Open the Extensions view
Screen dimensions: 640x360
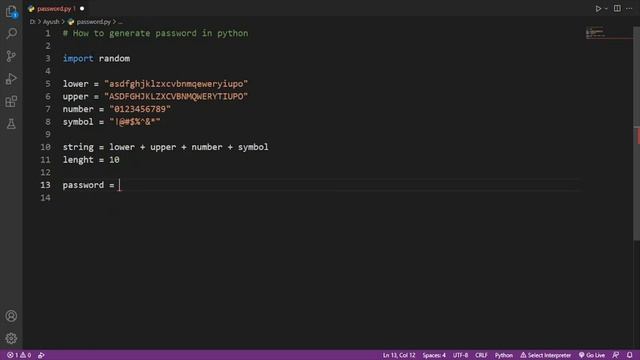(x=11, y=101)
